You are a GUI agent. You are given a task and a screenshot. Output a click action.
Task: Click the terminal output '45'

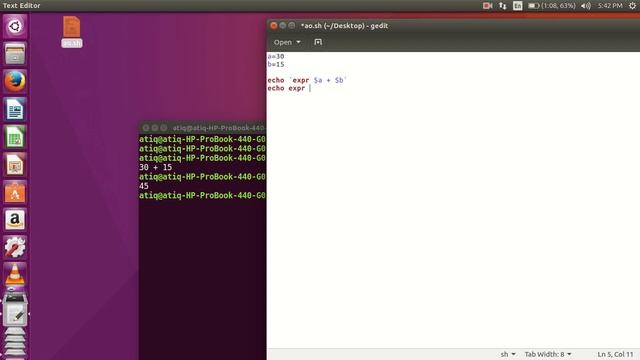click(144, 186)
